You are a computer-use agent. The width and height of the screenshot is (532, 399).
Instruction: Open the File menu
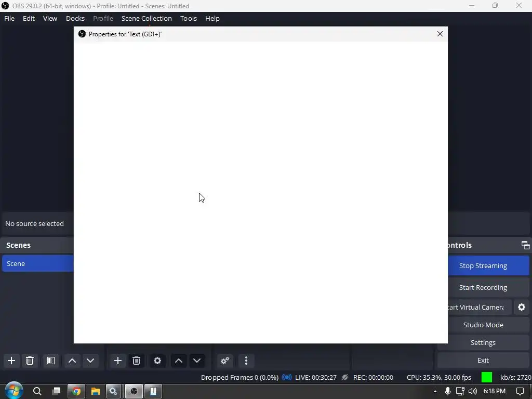coord(9,18)
